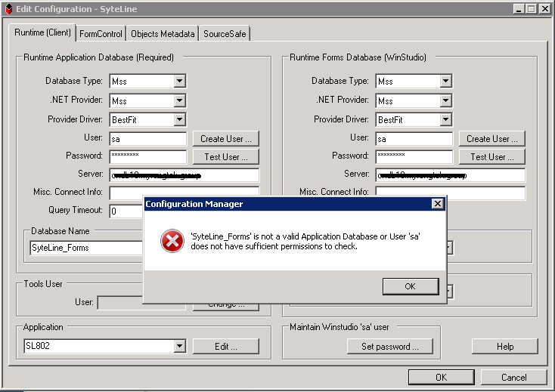Switch to the SourceSafe tab
This screenshot has width=555, height=392.
(225, 34)
